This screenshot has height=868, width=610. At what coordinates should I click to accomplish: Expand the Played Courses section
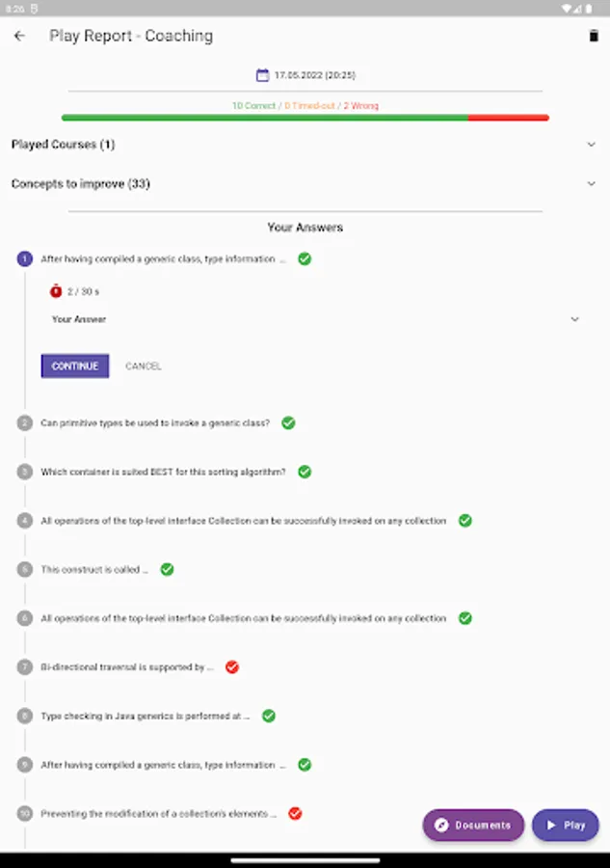[591, 145]
